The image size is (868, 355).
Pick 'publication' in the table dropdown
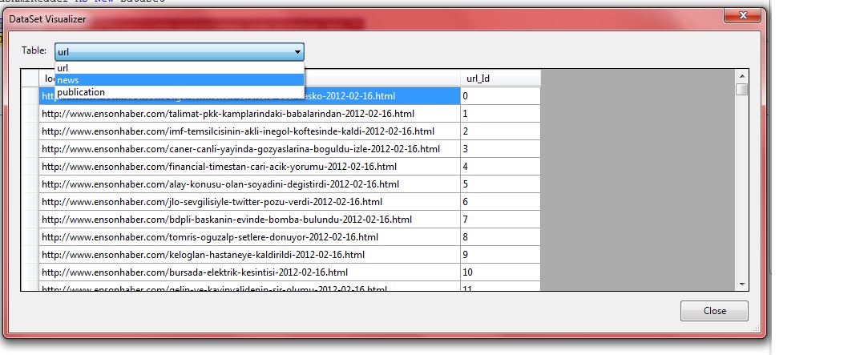coord(180,92)
